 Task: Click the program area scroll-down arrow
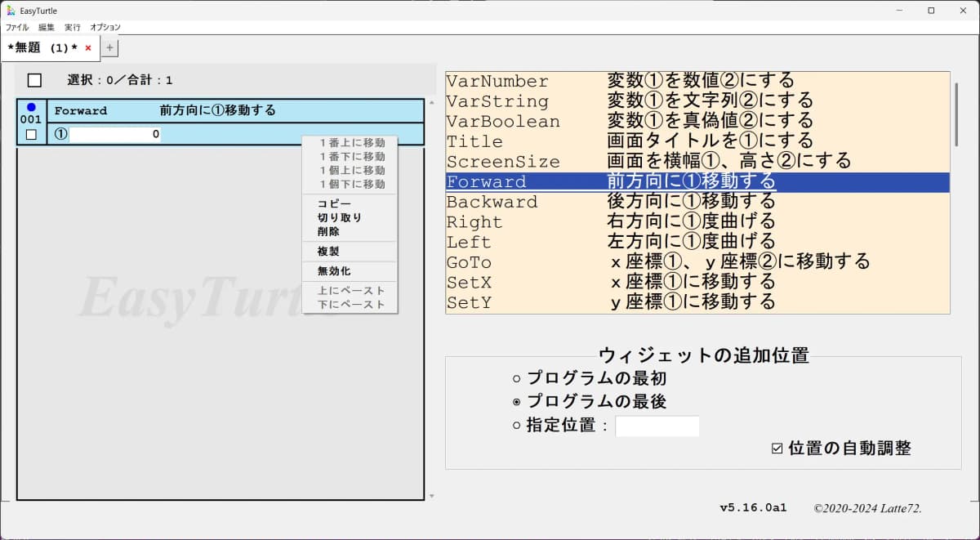[432, 496]
